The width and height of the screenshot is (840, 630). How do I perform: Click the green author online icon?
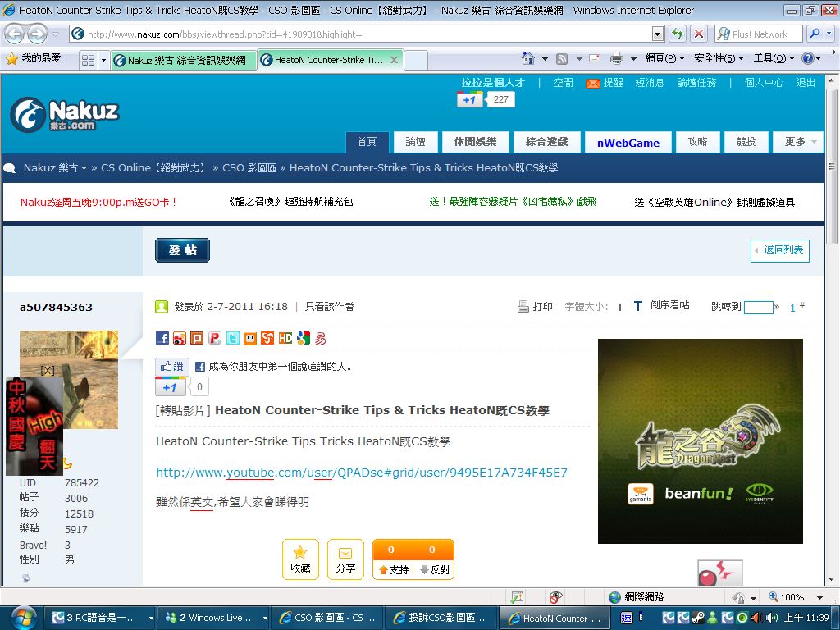point(162,307)
